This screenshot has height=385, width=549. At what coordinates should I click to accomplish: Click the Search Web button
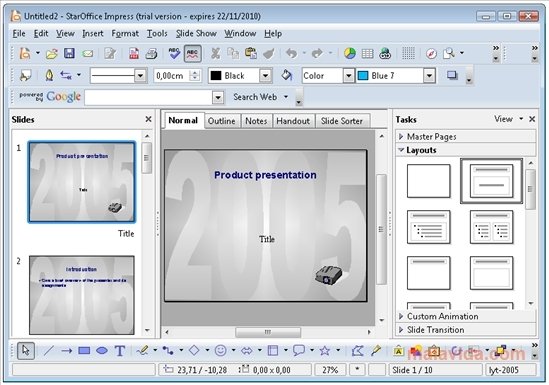coord(255,97)
